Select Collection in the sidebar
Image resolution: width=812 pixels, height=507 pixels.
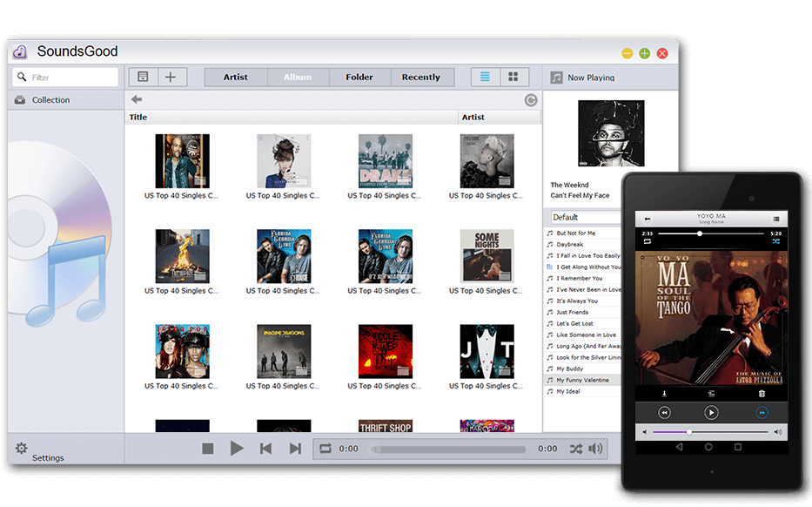66,100
